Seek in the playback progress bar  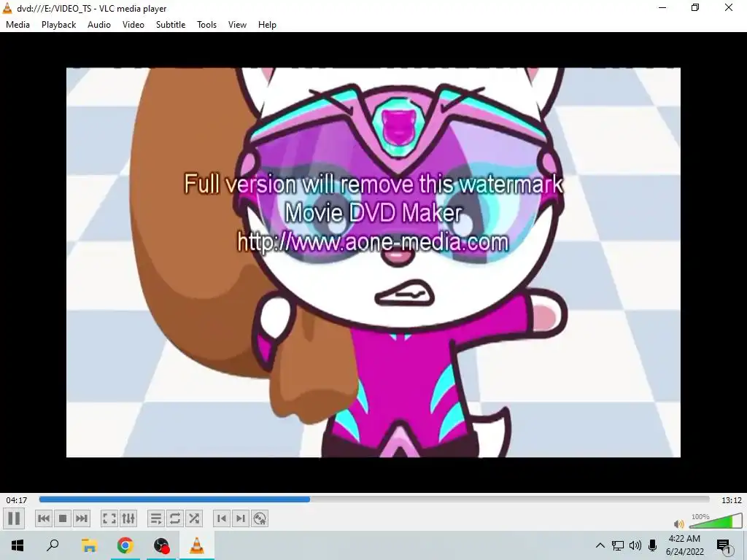pos(374,499)
